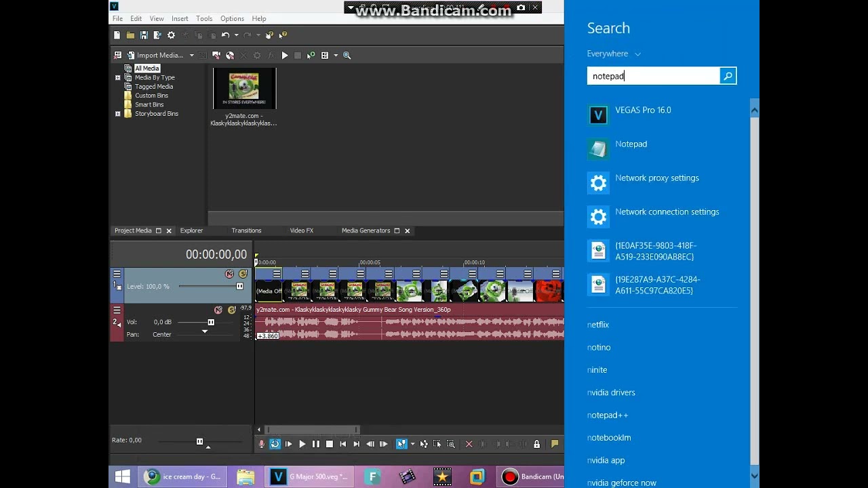Viewport: 868px width, 488px height.
Task: Click the Undo arrow icon
Action: coord(225,35)
